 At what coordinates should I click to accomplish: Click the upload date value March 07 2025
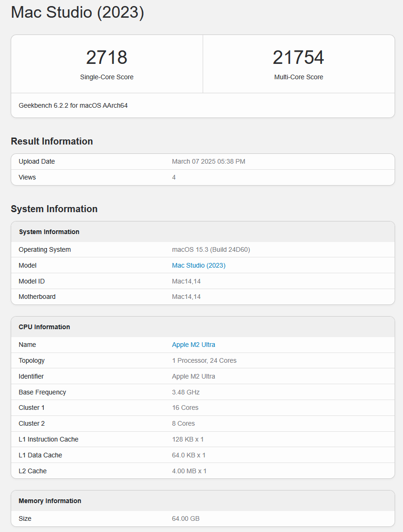208,161
